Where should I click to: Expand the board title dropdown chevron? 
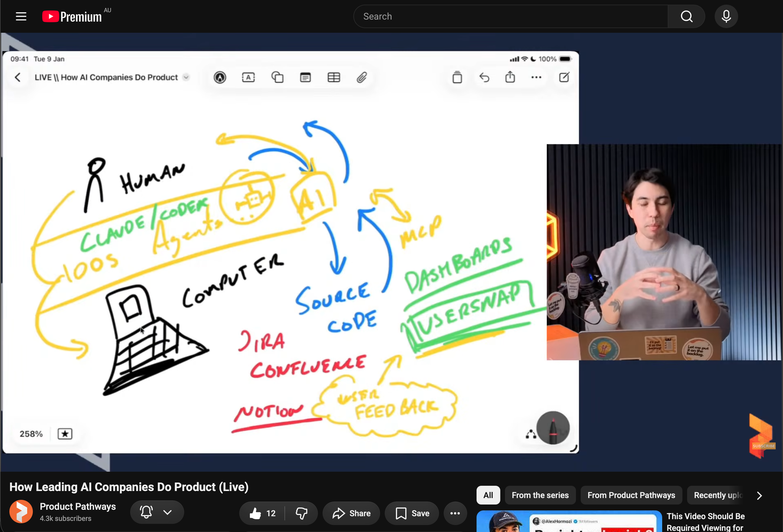click(x=186, y=77)
